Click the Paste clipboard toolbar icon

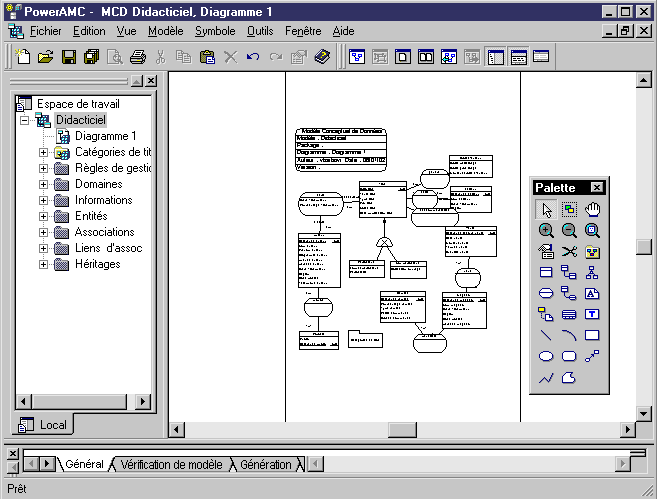point(207,57)
